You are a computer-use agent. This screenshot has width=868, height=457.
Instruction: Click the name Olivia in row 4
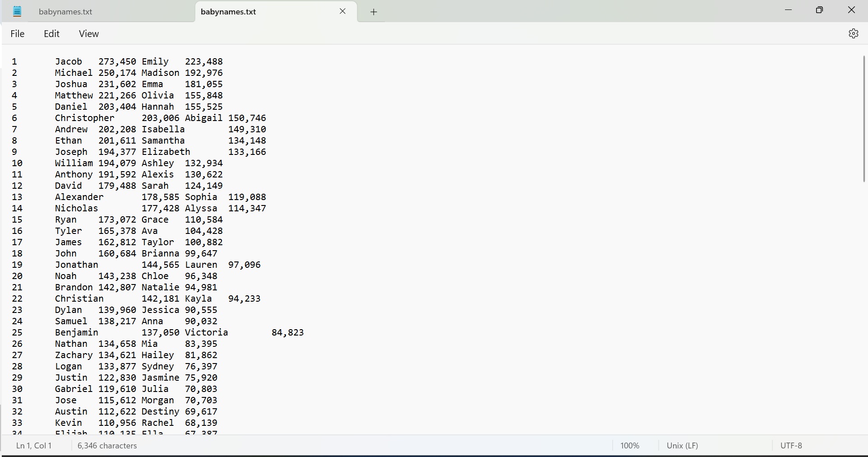coord(158,95)
